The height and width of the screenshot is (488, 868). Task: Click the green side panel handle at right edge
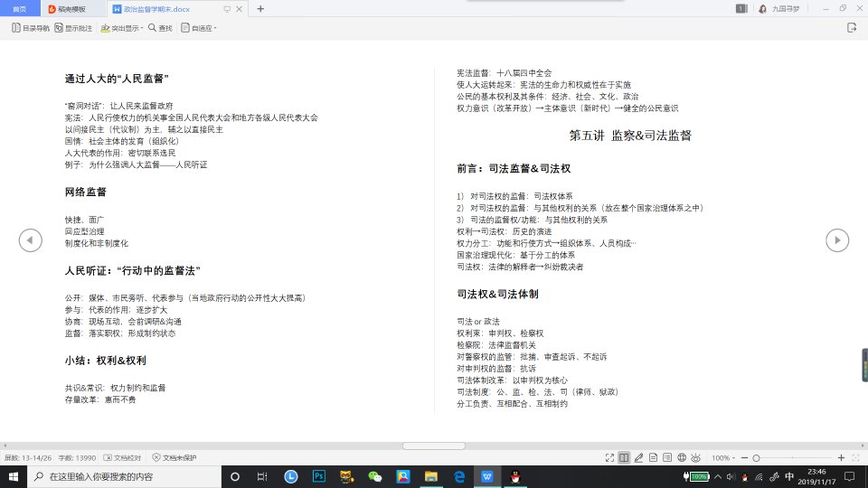[x=864, y=365]
